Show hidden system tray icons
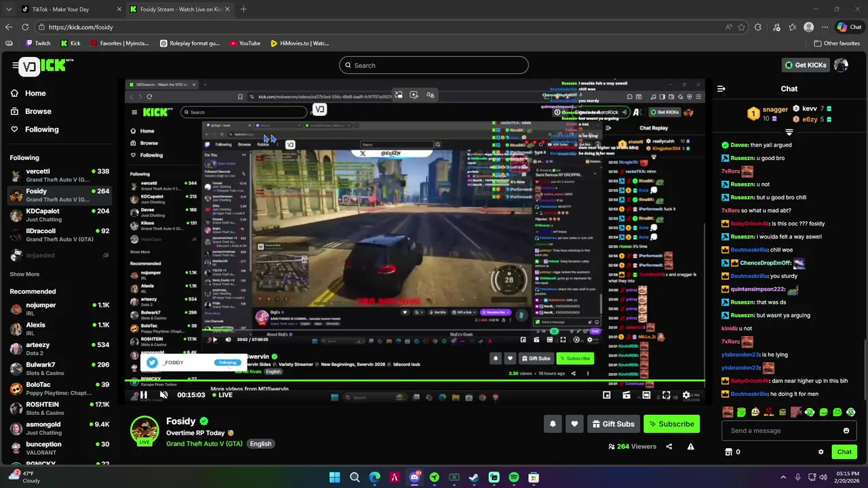The width and height of the screenshot is (868, 488). (x=783, y=478)
